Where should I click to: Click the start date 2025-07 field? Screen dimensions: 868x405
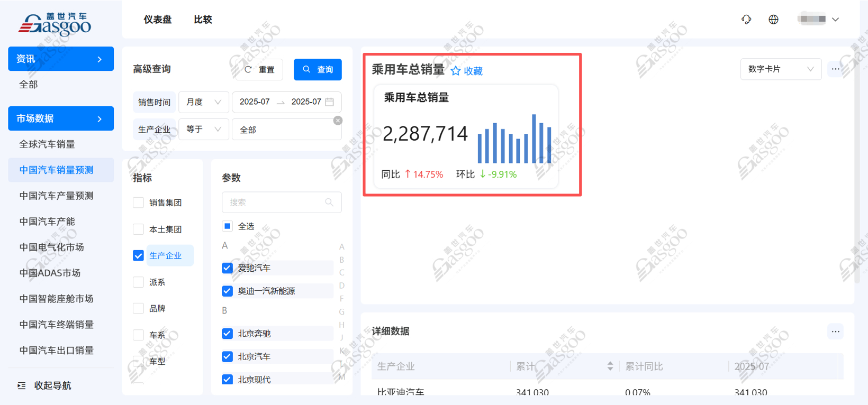(x=255, y=102)
